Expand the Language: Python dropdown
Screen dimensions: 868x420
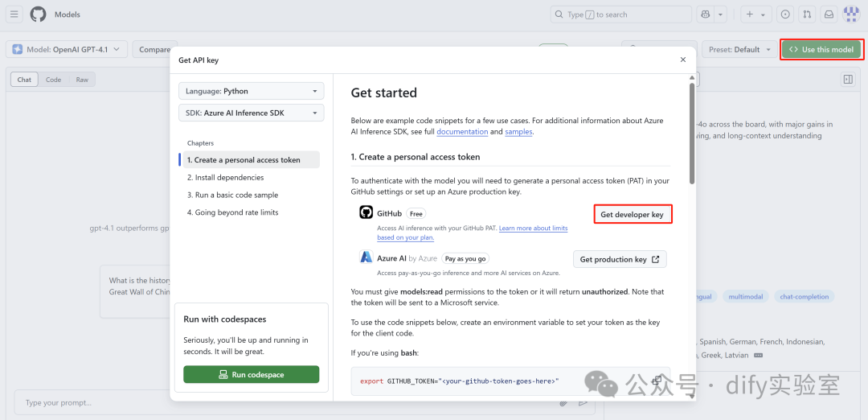pyautogui.click(x=251, y=91)
